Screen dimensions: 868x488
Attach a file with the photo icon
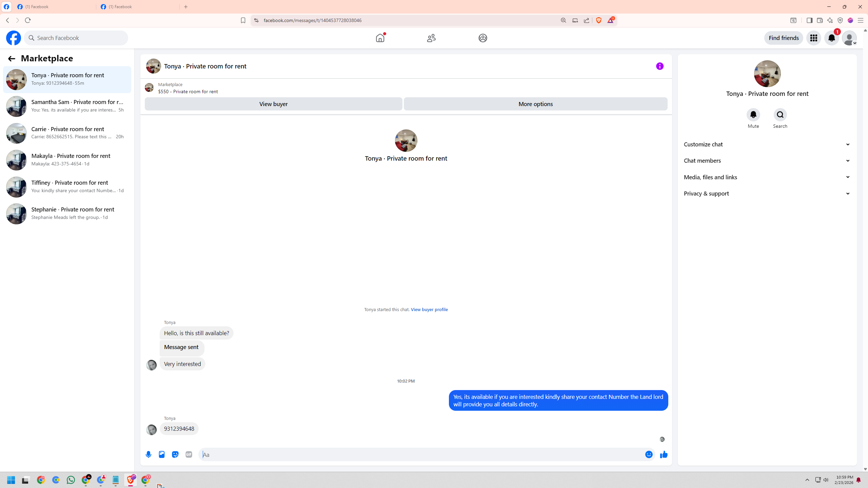162,454
